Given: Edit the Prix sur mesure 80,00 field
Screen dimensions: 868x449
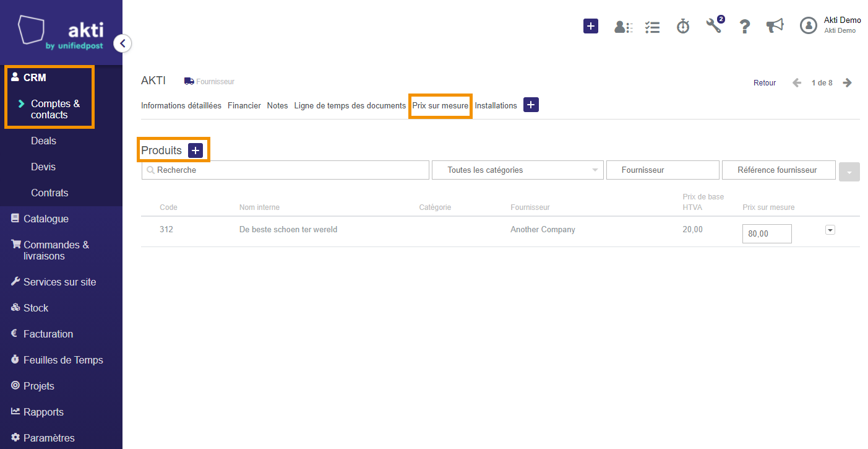Looking at the screenshot, I should (767, 233).
